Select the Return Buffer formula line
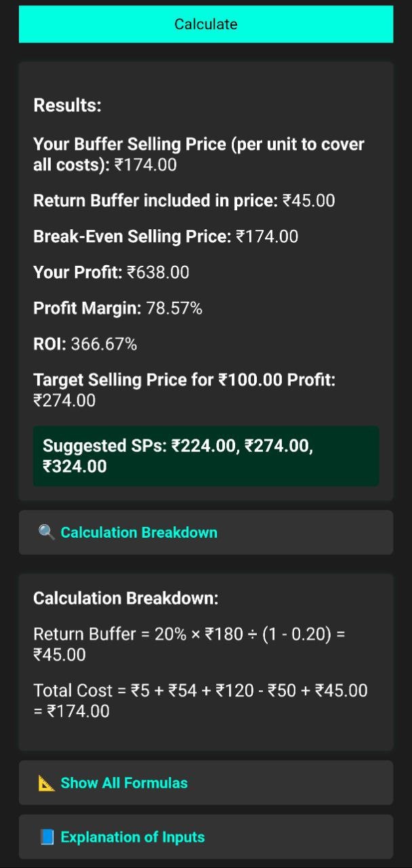Image resolution: width=412 pixels, height=868 pixels. point(190,644)
